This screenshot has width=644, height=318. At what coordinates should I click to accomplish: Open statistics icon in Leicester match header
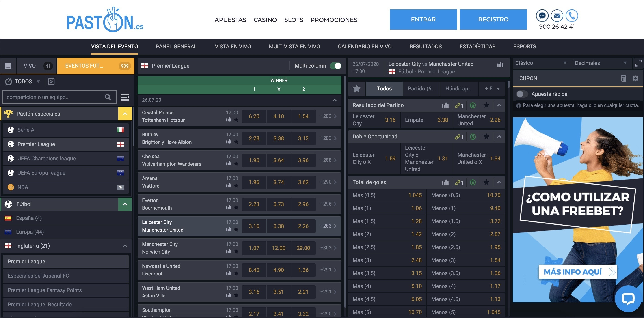click(500, 65)
